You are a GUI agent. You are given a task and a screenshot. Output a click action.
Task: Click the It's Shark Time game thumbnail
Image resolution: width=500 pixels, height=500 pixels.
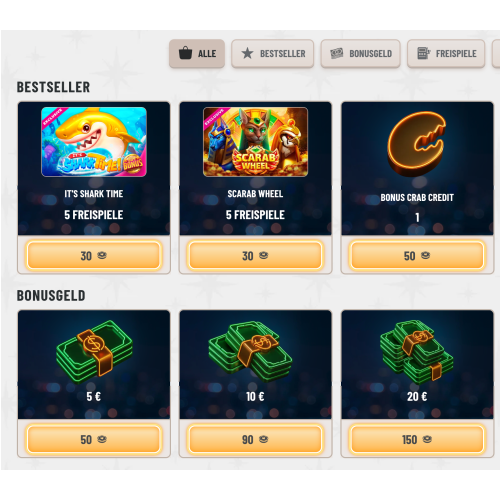[94, 142]
